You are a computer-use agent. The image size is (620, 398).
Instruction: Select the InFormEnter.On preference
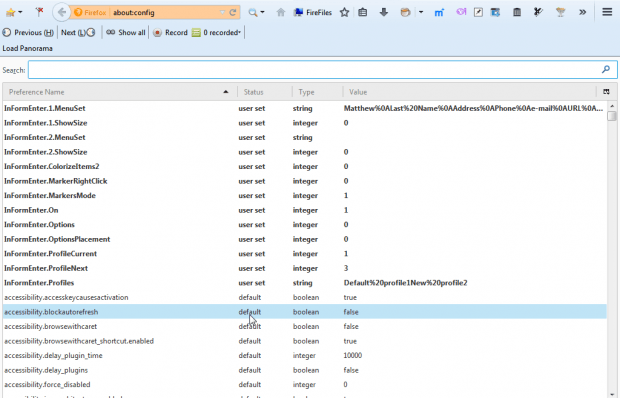click(304, 210)
